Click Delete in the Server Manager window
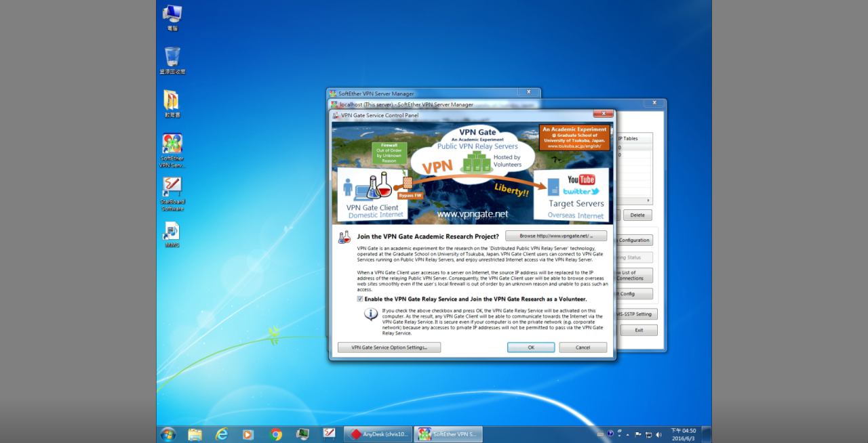 pos(637,215)
